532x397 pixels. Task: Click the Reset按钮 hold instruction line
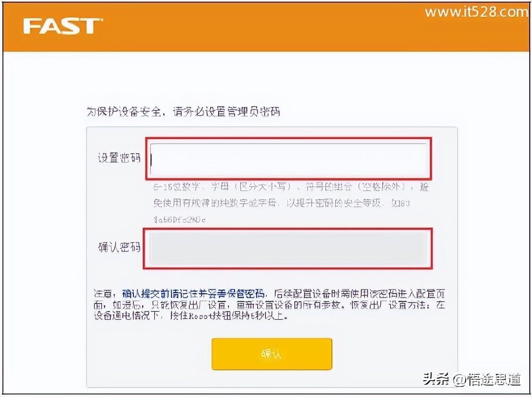(191, 316)
